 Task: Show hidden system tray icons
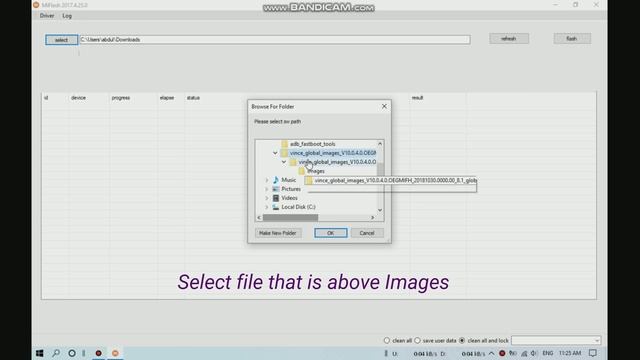(491, 353)
